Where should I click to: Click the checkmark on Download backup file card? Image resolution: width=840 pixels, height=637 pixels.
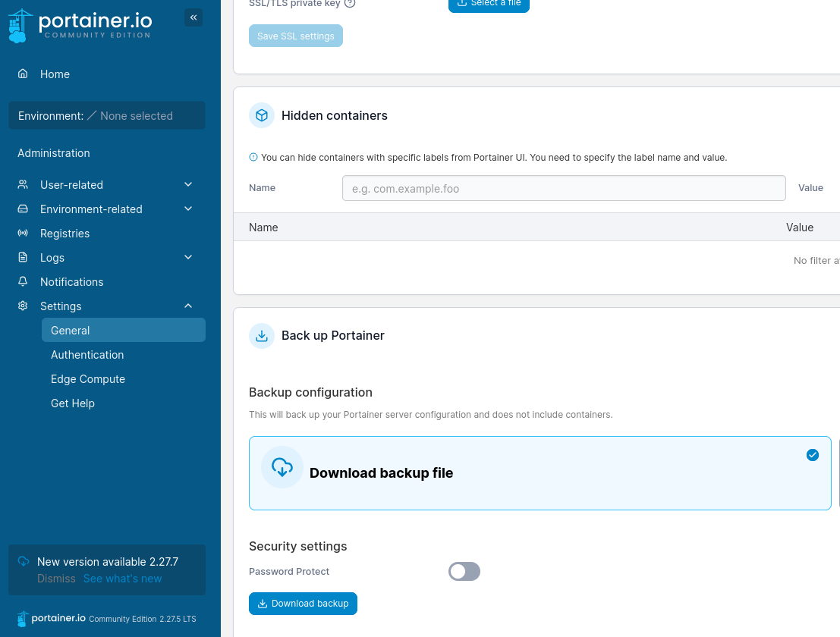tap(813, 455)
